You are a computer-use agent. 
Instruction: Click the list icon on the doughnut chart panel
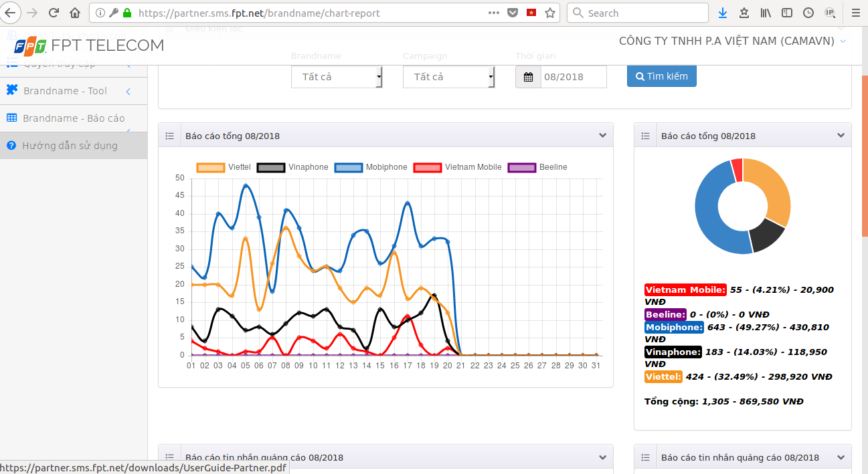point(645,136)
